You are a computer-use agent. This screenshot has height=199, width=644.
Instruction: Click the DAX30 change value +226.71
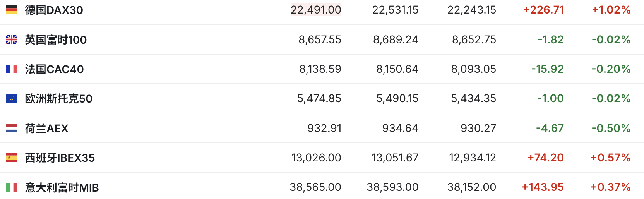[543, 10]
